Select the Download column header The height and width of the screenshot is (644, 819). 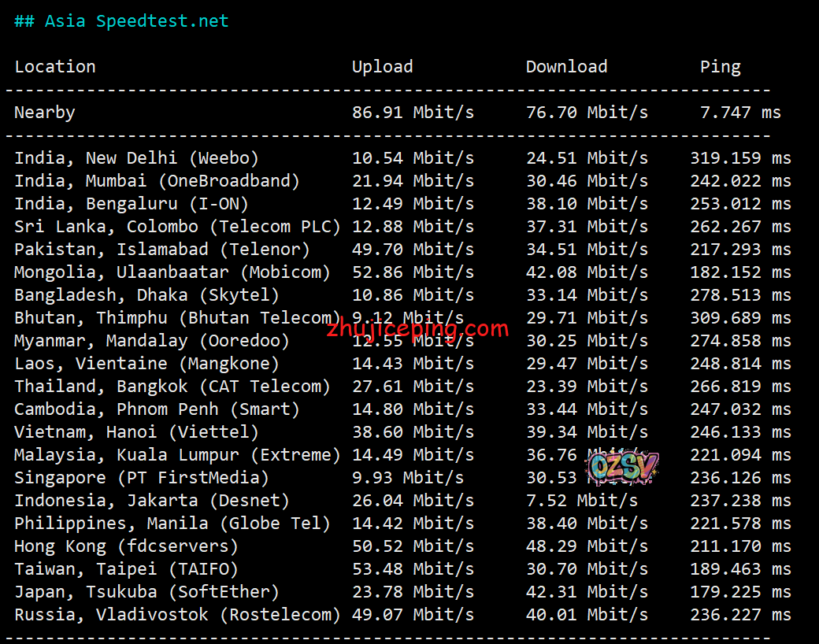point(566,67)
